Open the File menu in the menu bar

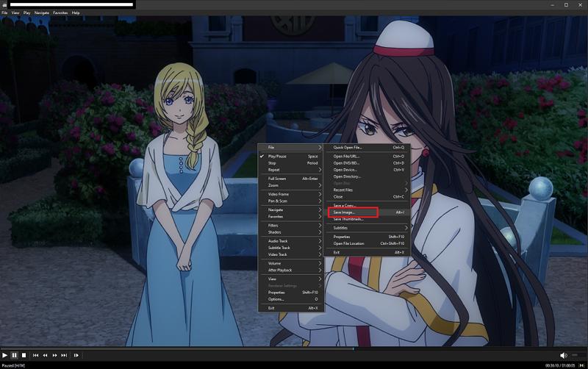[x=4, y=12]
